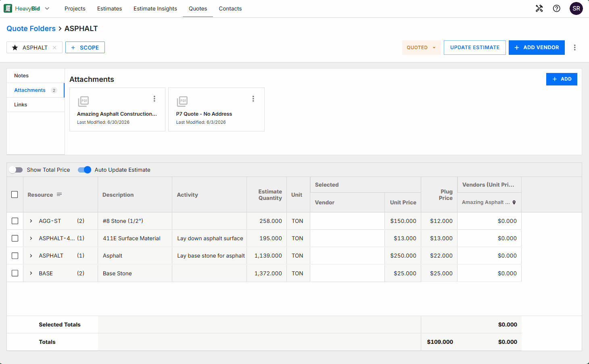Image resolution: width=589 pixels, height=364 pixels.
Task: Open options for Amazing Asphalt Construction attachment
Action: pyautogui.click(x=154, y=99)
